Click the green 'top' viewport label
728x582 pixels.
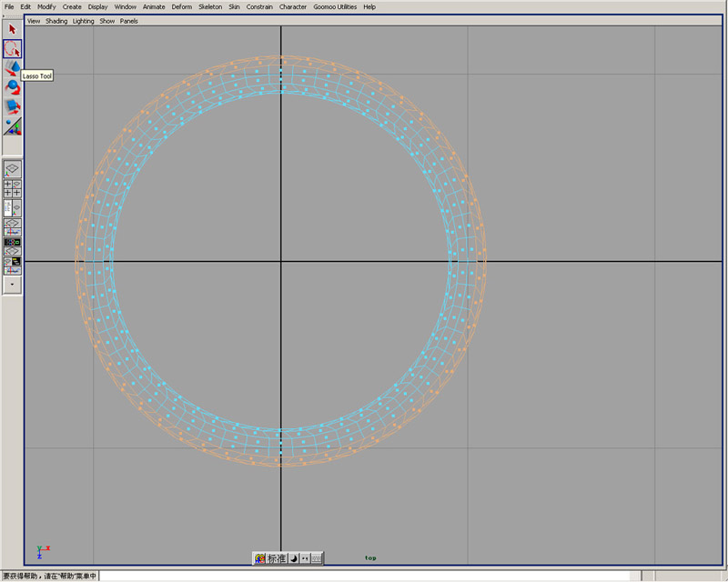click(370, 557)
